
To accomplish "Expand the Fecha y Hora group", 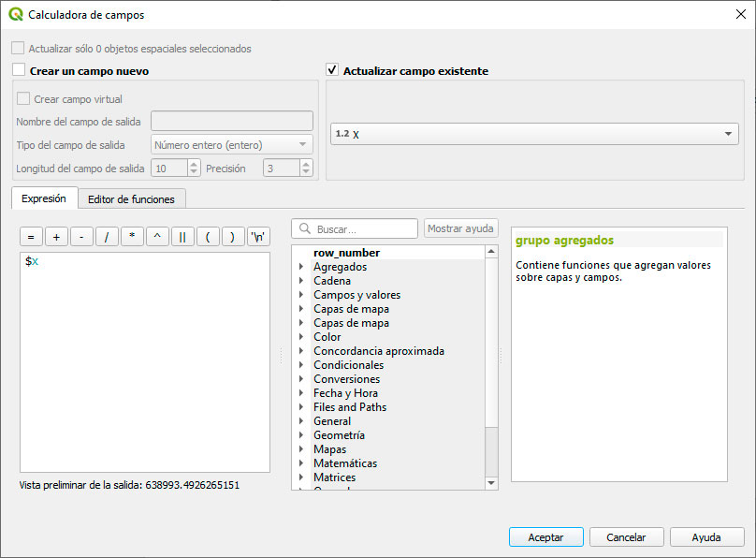I will pyautogui.click(x=301, y=393).
